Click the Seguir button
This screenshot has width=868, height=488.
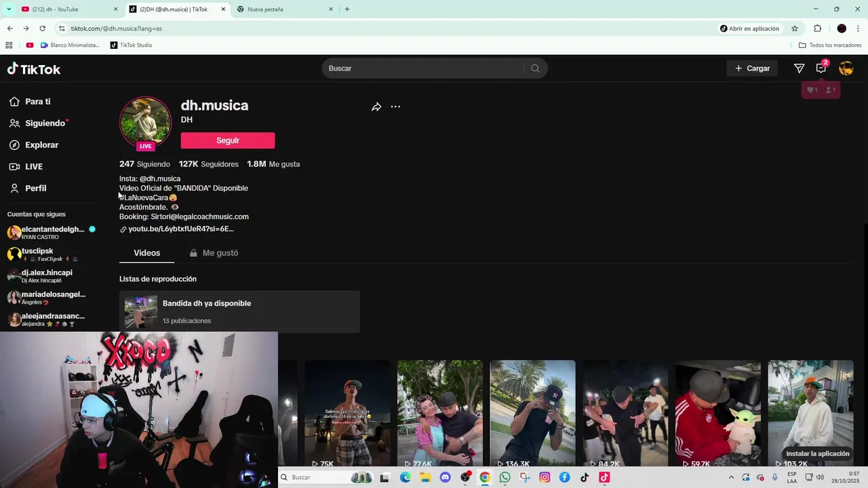click(x=228, y=140)
